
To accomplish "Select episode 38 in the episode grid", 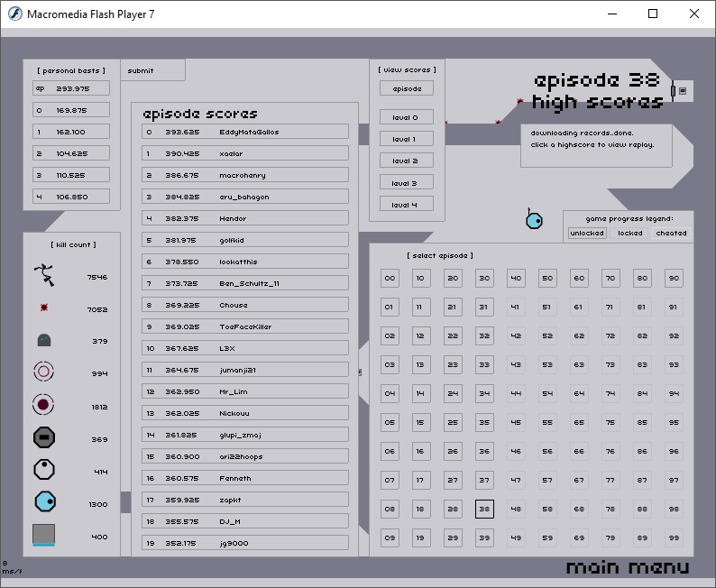I will pos(484,510).
